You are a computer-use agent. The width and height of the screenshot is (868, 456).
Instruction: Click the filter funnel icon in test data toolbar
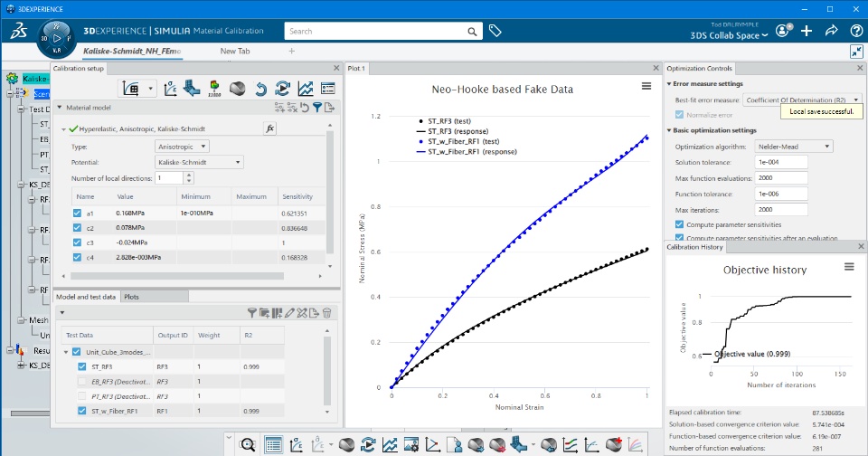click(252, 313)
